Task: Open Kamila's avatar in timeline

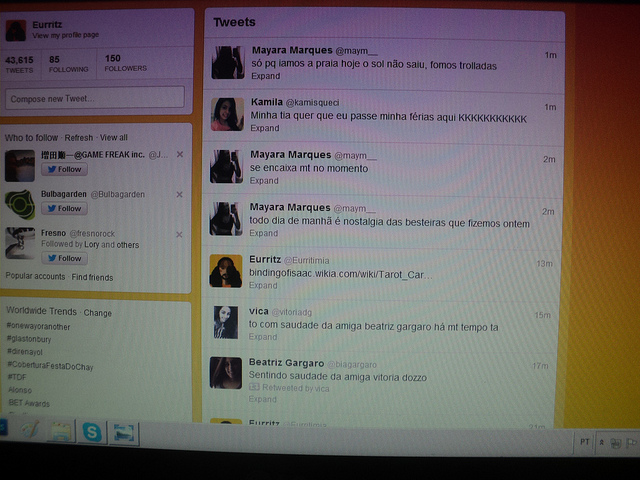Action: click(227, 114)
